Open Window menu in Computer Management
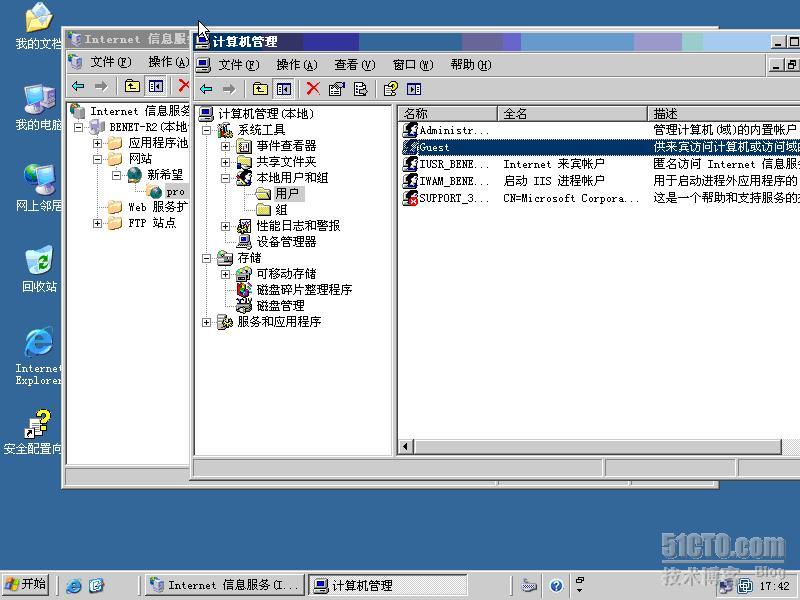The width and height of the screenshot is (800, 600). pos(413,65)
